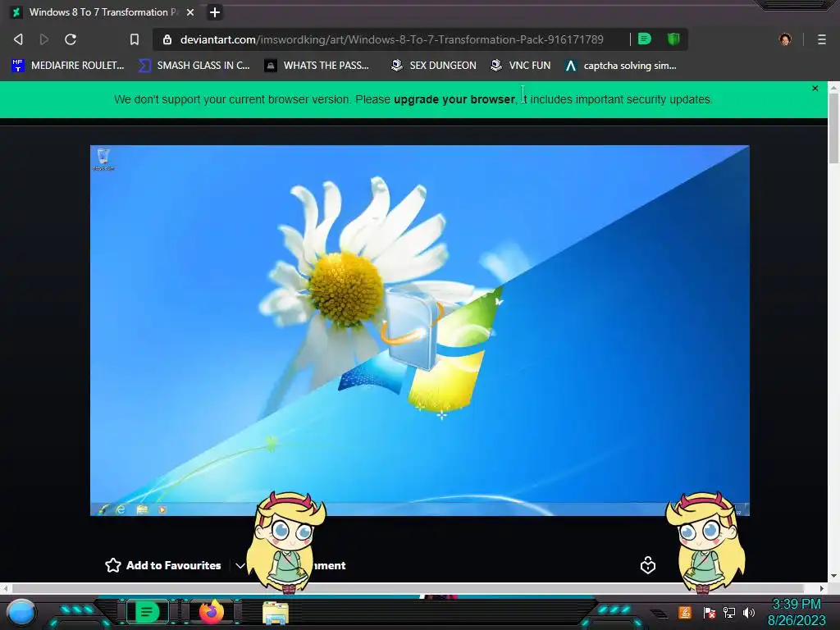Open the captcha solving sim... bookmark
Image resolution: width=840 pixels, height=630 pixels.
click(x=621, y=66)
